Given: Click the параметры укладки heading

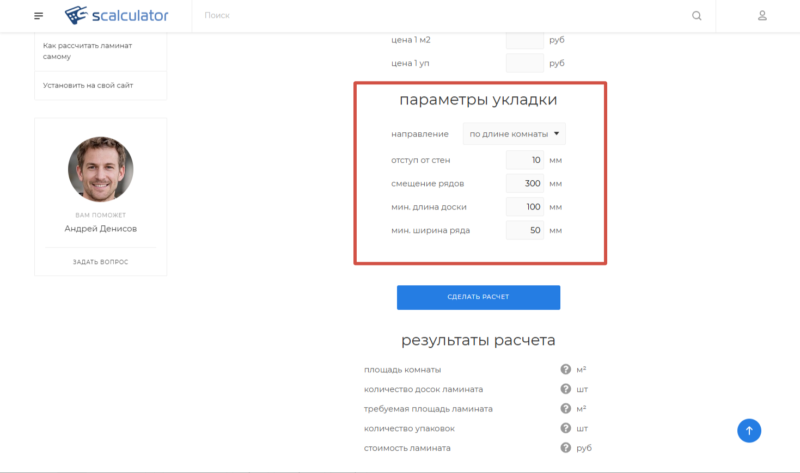Looking at the screenshot, I should pos(478,99).
